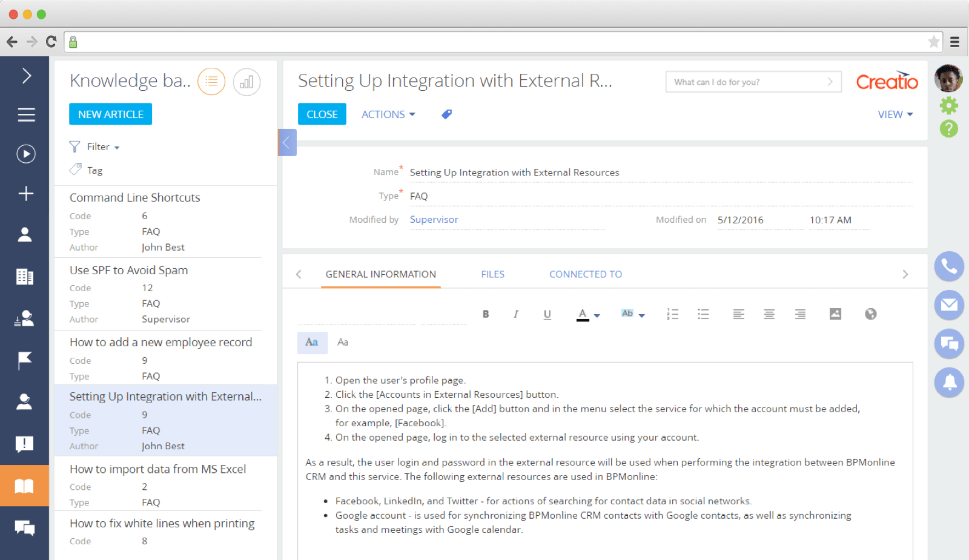Toggle bold text formatting
Viewport: 969px width, 560px height.
click(x=485, y=314)
